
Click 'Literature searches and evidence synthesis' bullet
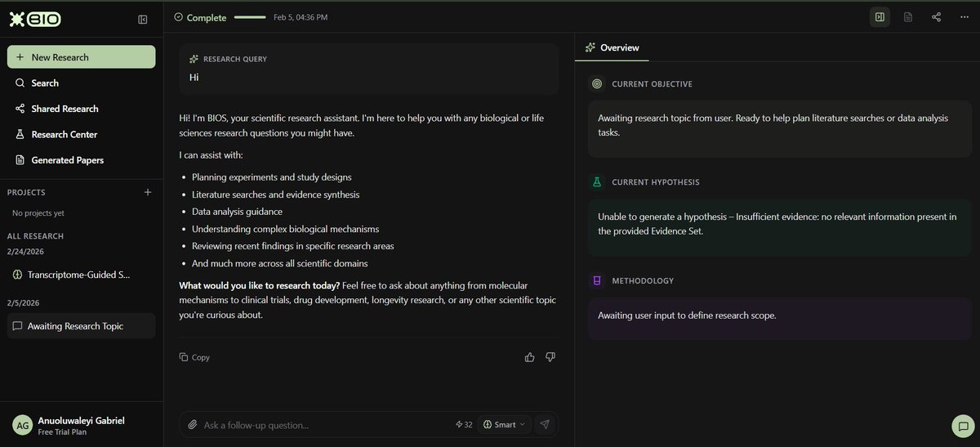coord(276,194)
